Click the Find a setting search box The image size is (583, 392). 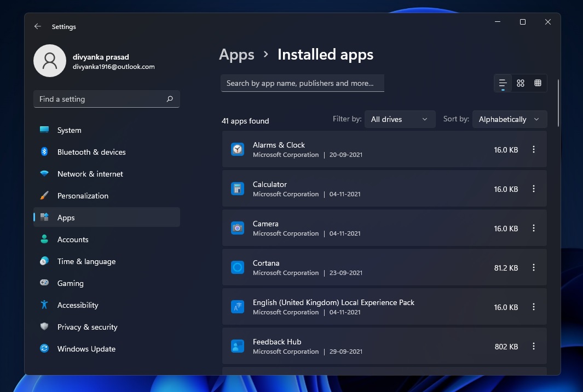pyautogui.click(x=107, y=99)
